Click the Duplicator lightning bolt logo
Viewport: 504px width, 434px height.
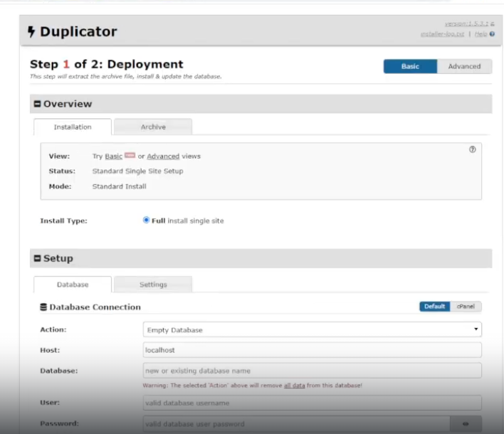click(31, 32)
